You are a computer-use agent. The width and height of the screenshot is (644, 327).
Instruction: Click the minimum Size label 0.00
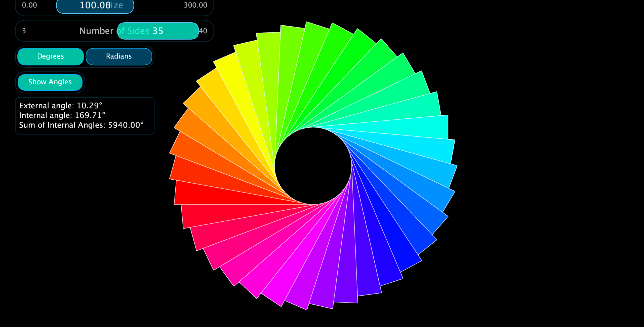click(x=29, y=5)
